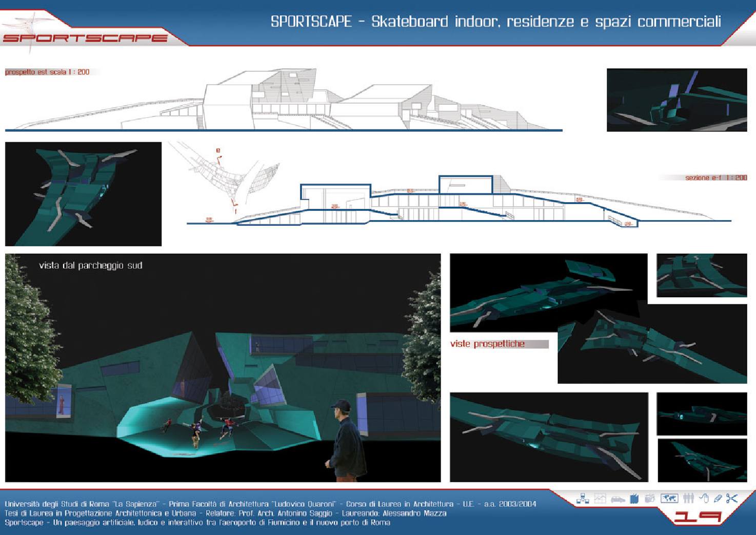Click the 'prospetto est scala 1:200' label
This screenshot has height=535, width=756.
[47, 72]
